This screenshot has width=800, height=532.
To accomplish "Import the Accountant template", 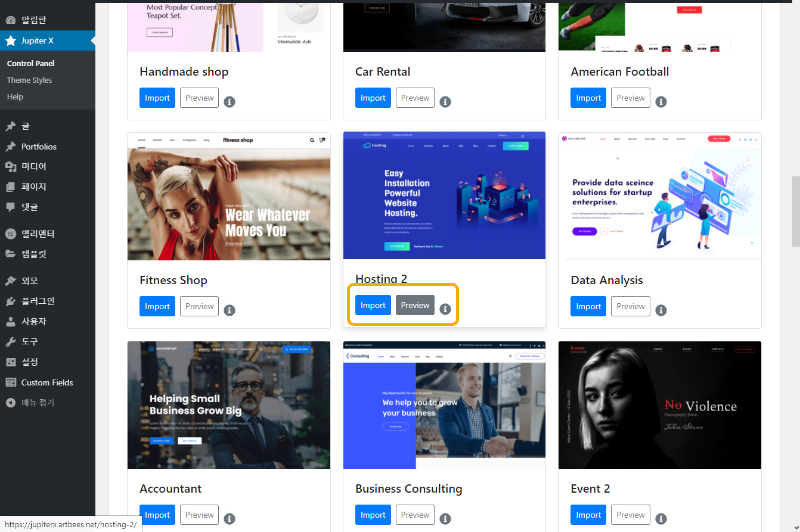I will [157, 515].
